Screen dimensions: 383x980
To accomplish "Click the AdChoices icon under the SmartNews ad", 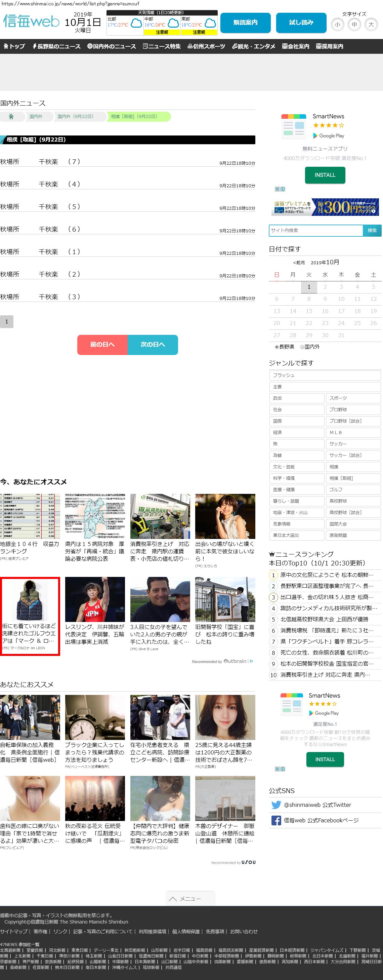I will pyautogui.click(x=280, y=189).
